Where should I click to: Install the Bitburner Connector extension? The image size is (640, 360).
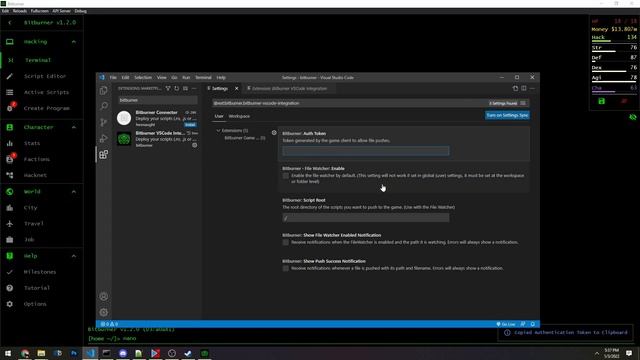click(190, 124)
